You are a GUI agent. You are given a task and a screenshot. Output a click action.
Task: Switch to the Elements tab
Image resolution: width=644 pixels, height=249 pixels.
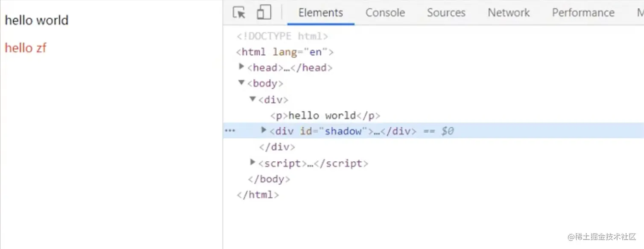tap(321, 13)
